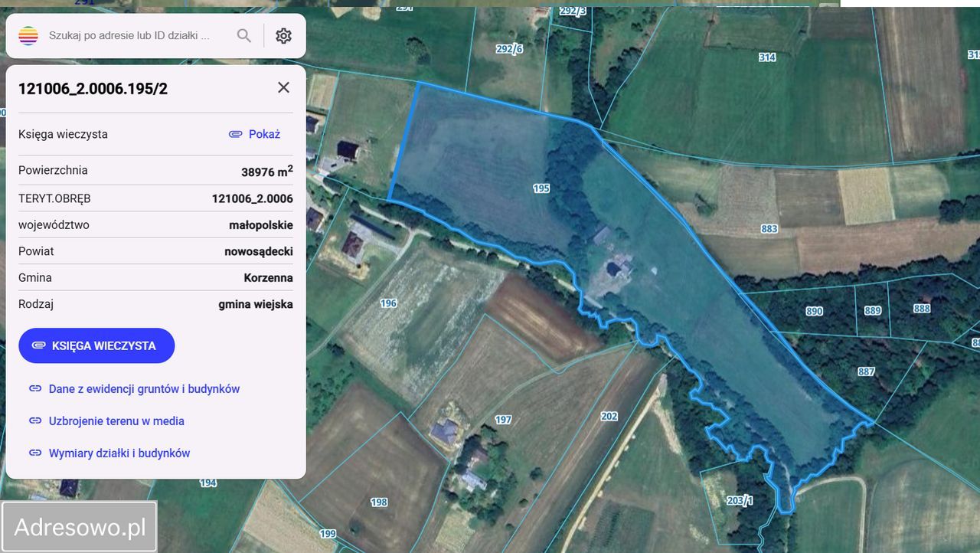
Task: Open the settings gear icon
Action: (x=283, y=35)
